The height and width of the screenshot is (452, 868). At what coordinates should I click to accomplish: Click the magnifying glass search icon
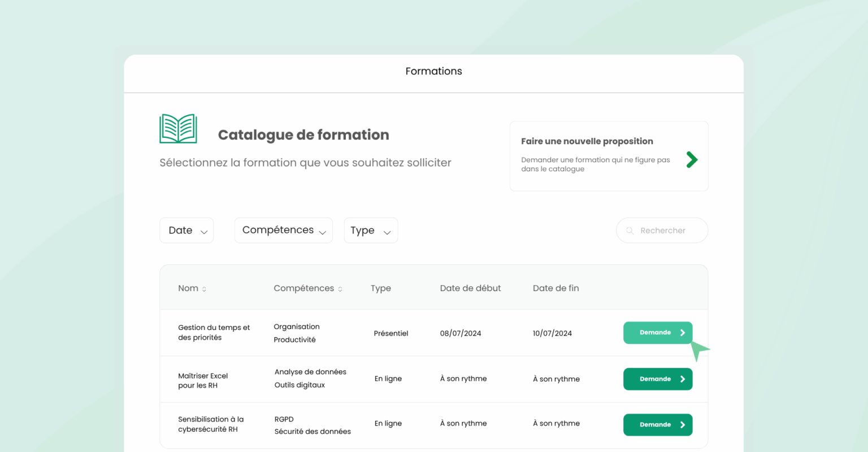click(630, 231)
